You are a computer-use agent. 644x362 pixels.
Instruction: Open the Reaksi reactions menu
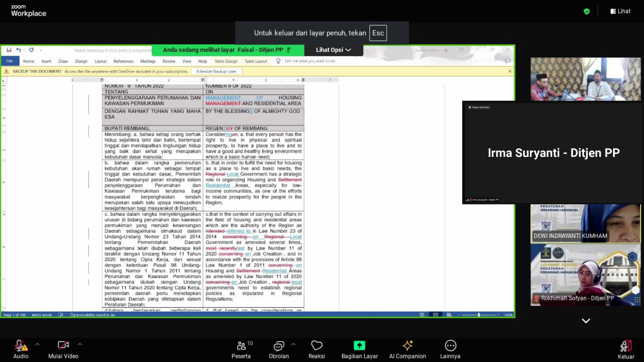(x=317, y=349)
